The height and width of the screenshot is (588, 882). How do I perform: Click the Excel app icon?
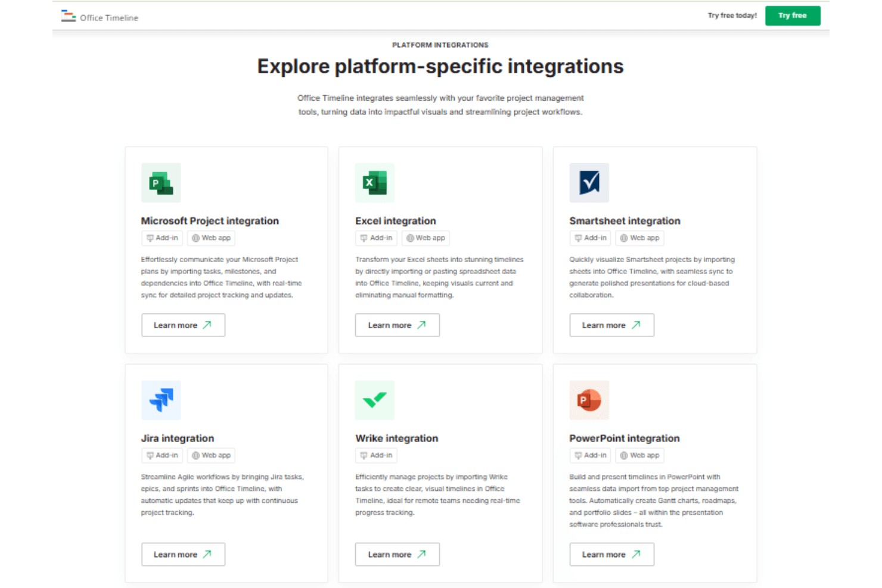click(x=375, y=183)
